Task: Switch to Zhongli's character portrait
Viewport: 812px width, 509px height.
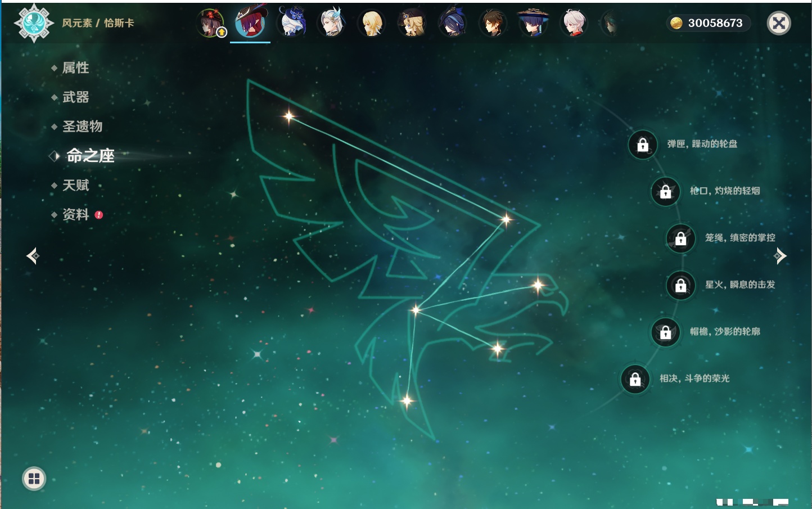Action: click(x=493, y=23)
